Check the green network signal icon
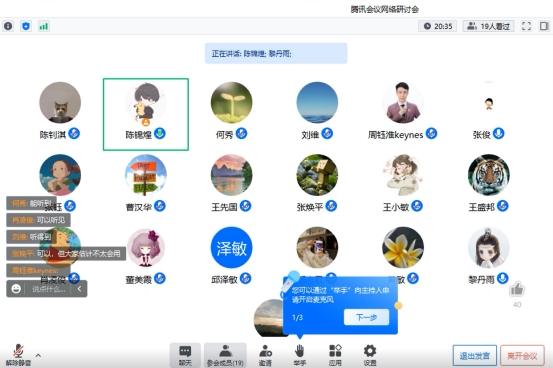Viewport: 553px width, 368px height. (44, 26)
